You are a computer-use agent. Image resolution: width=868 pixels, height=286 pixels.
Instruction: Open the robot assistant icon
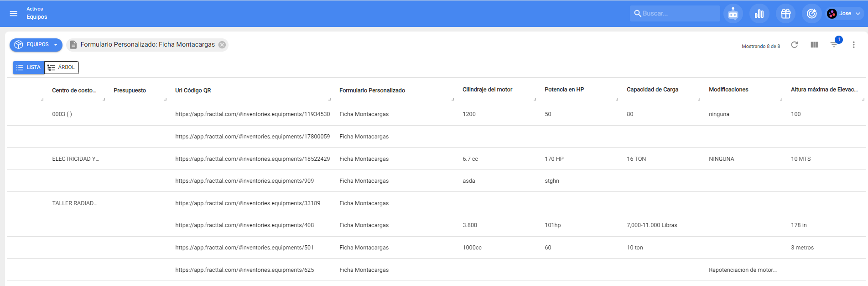click(x=733, y=14)
